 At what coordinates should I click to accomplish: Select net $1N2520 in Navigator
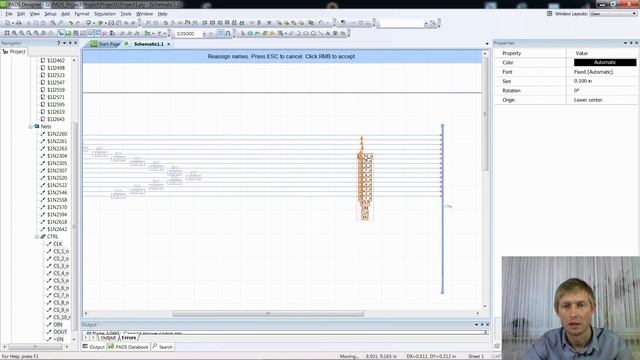coord(57,178)
